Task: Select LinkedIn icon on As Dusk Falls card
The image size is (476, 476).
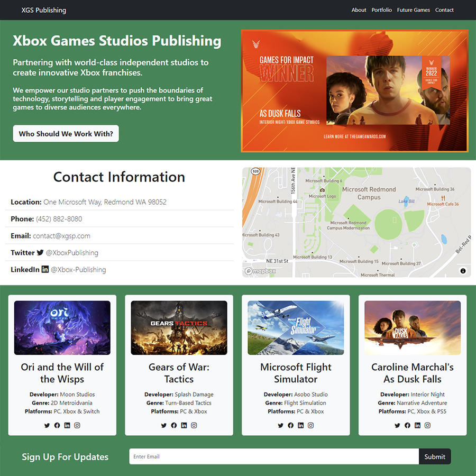Action: pos(417,425)
